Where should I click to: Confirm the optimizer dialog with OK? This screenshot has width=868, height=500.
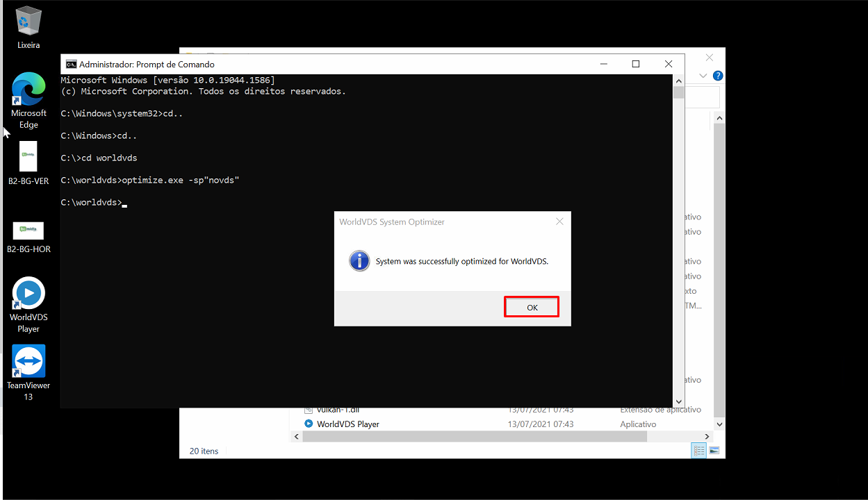tap(532, 308)
